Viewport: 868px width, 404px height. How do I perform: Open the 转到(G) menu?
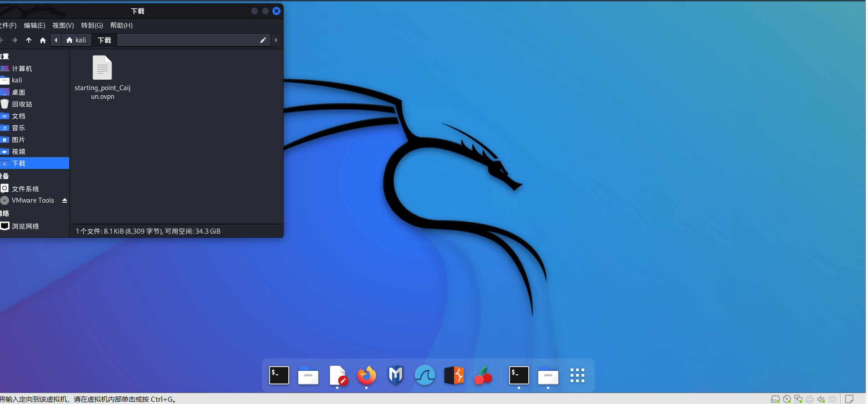[92, 26]
